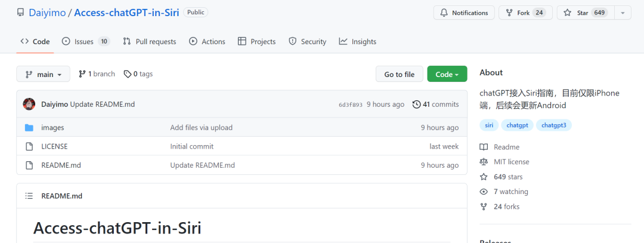Go to the Insights tab
Screen dimensions: 644x243
pos(358,42)
